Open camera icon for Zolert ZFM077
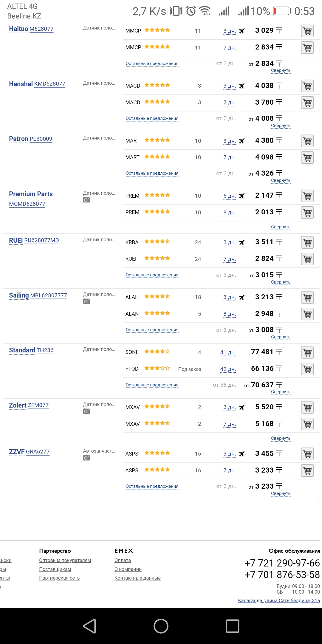Screen dimensions: 322x644 [86, 411]
